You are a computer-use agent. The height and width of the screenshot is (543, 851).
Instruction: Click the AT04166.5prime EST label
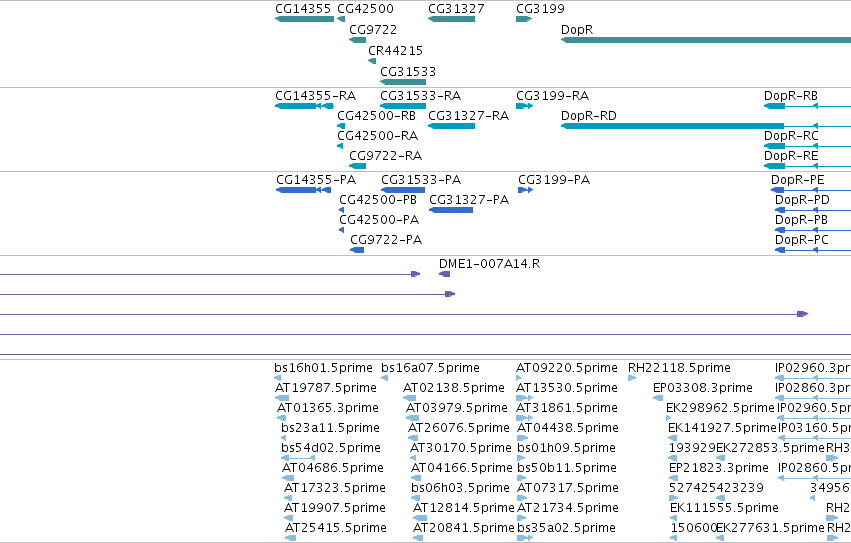point(461,469)
